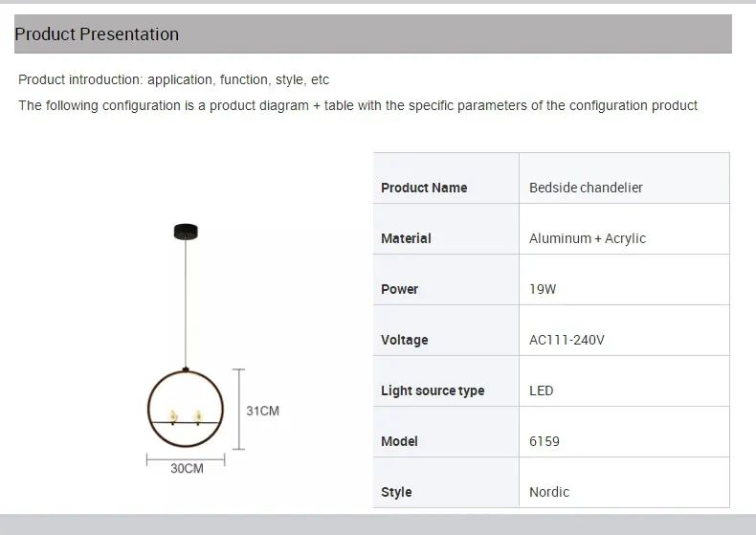This screenshot has height=535, width=756.
Task: Select the AC111-240V voltage value
Action: pyautogui.click(x=567, y=340)
